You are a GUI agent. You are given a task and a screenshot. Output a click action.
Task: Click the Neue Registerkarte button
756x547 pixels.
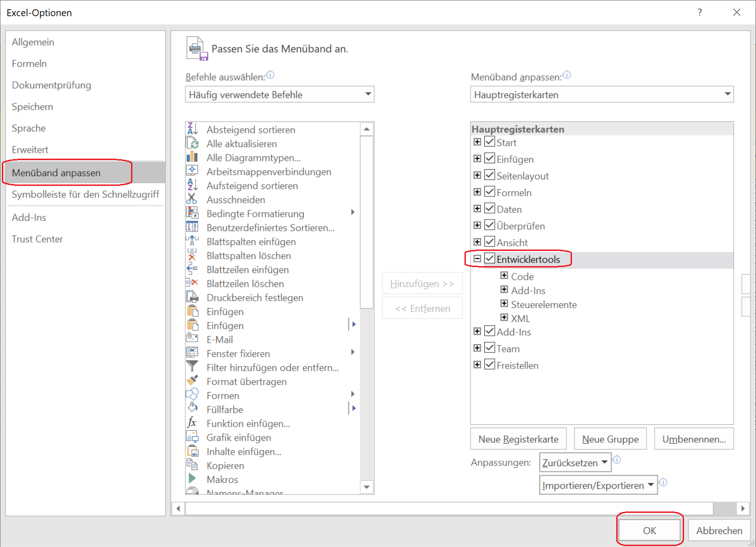518,438
